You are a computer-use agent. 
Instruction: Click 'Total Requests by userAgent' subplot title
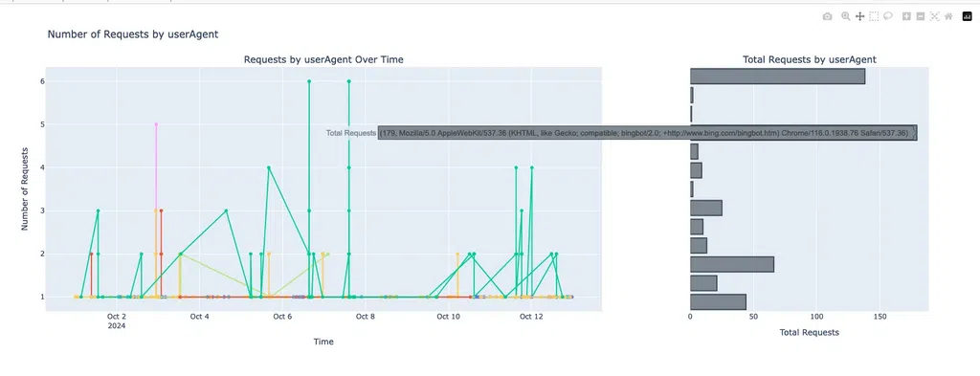[810, 60]
